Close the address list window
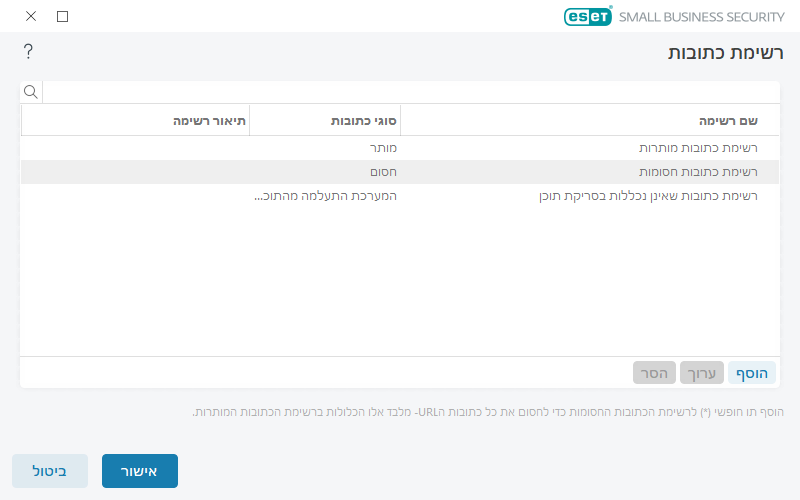Image resolution: width=800 pixels, height=500 pixels. 31,16
